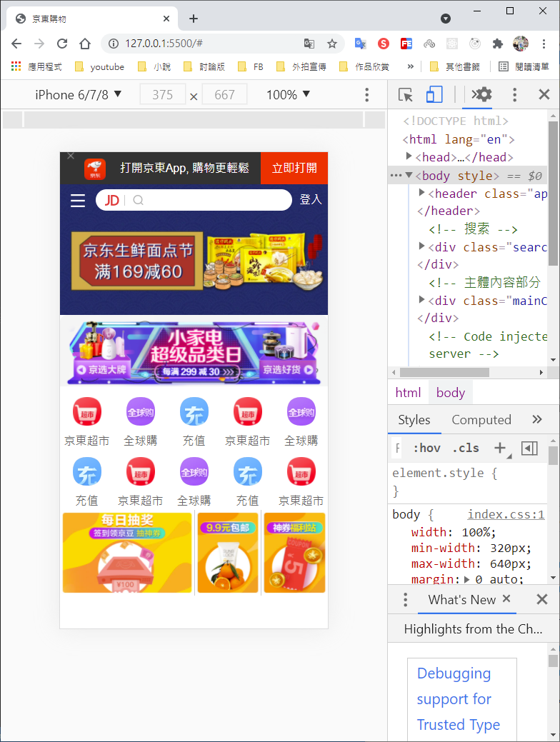Toggle the computed styles sidebar pane

[x=529, y=448]
